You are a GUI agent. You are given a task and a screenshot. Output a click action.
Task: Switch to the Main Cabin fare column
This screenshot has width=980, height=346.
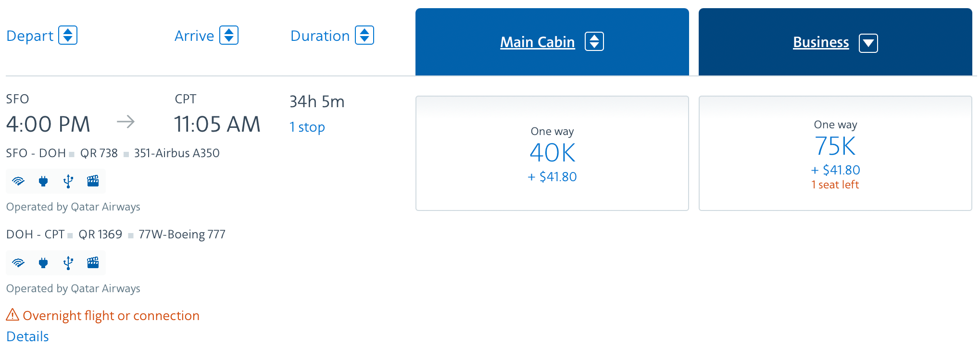(x=537, y=42)
